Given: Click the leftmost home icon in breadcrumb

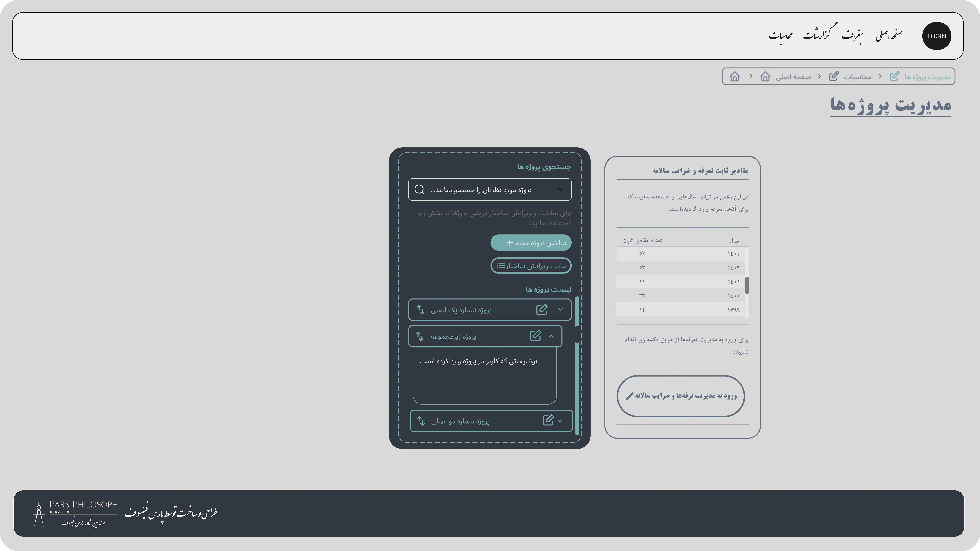Looking at the screenshot, I should coord(735,76).
